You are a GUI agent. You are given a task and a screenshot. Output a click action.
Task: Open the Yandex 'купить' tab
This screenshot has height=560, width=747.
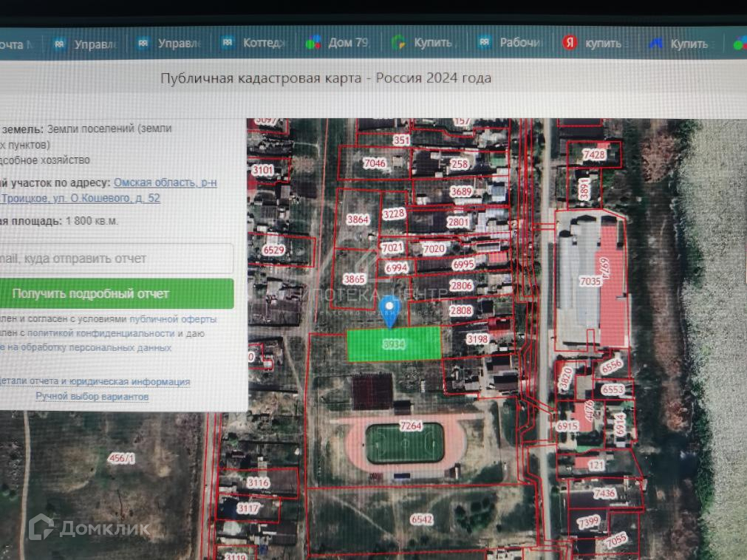tap(595, 43)
